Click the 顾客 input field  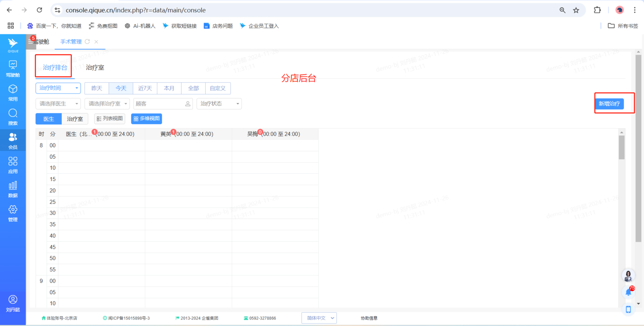(x=160, y=104)
